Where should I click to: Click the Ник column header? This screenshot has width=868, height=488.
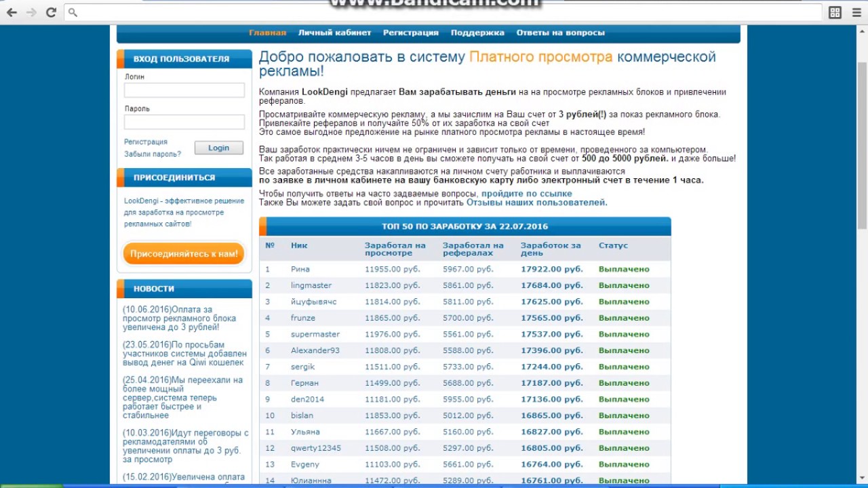[x=299, y=245]
